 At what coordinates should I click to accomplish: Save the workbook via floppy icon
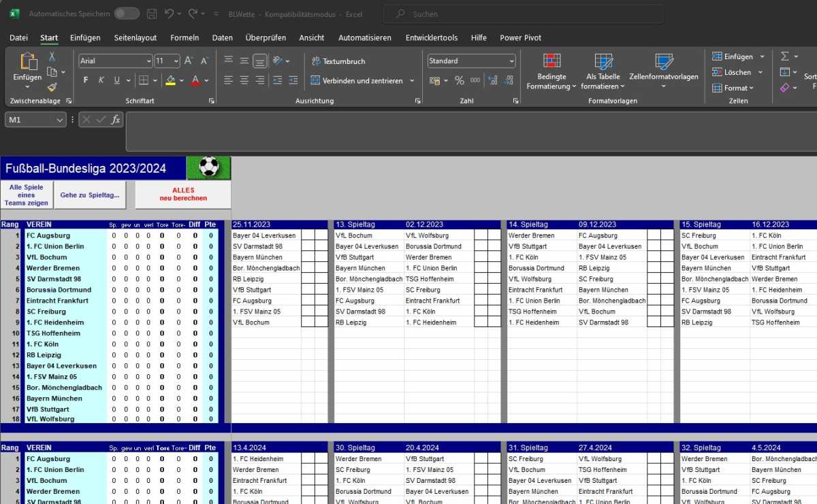coord(151,14)
